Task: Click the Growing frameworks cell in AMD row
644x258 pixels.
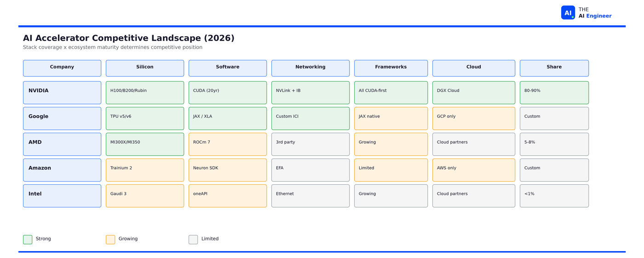Action: (391, 144)
